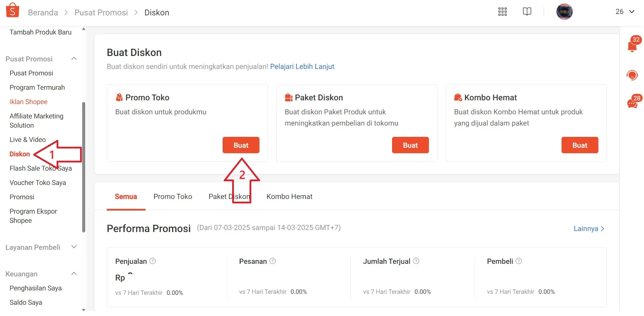Image resolution: width=644 pixels, height=316 pixels.
Task: Click the SHIBUI profile avatar
Action: click(564, 11)
